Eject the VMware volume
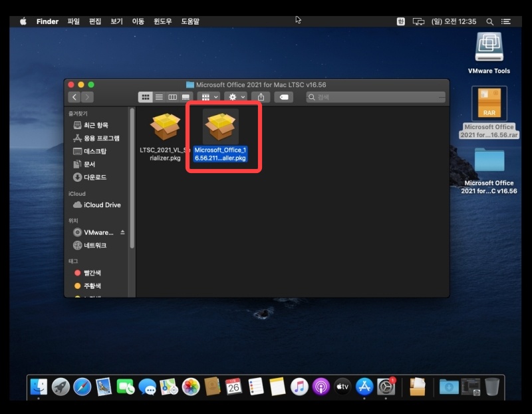This screenshot has height=414, width=532. (122, 232)
